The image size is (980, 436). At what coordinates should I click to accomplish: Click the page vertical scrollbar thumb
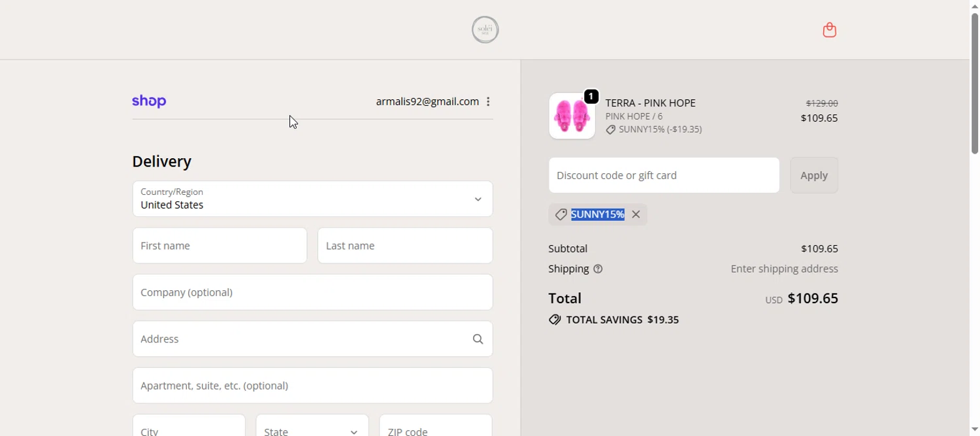pos(975,83)
